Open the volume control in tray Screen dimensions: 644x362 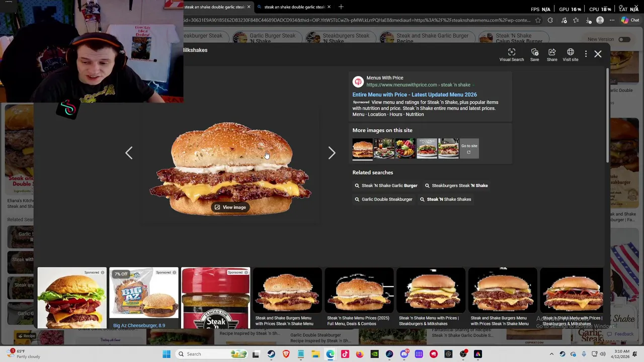[x=603, y=354]
